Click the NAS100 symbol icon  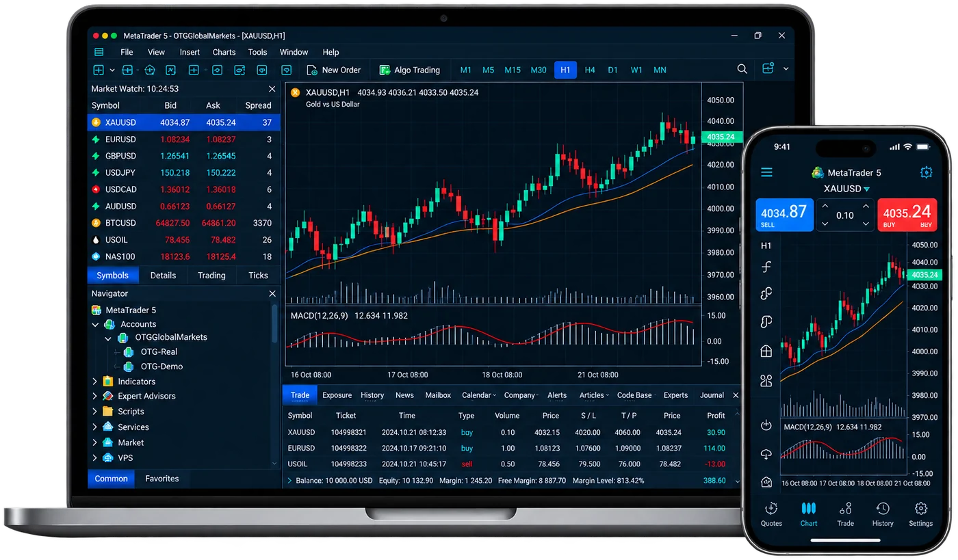96,256
